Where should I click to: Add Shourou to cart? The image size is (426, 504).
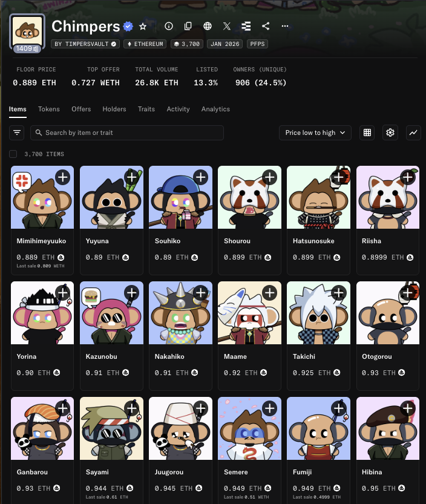point(270,177)
